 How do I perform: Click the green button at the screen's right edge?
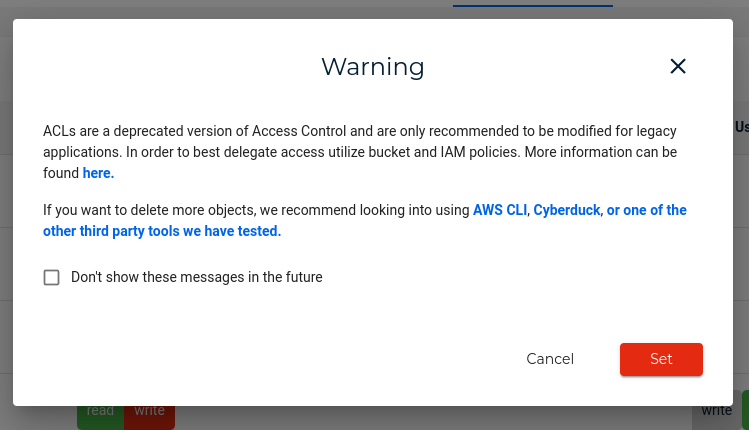click(x=745, y=410)
